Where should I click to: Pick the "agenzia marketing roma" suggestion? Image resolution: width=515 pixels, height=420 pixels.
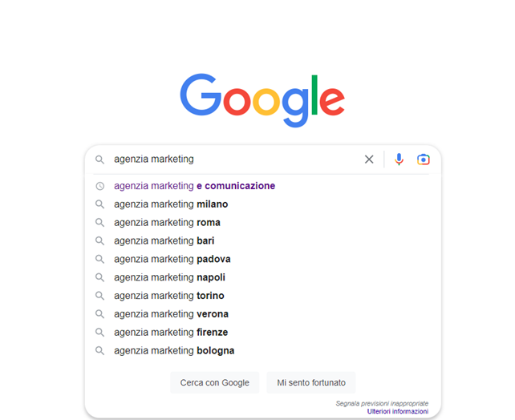[x=167, y=223]
